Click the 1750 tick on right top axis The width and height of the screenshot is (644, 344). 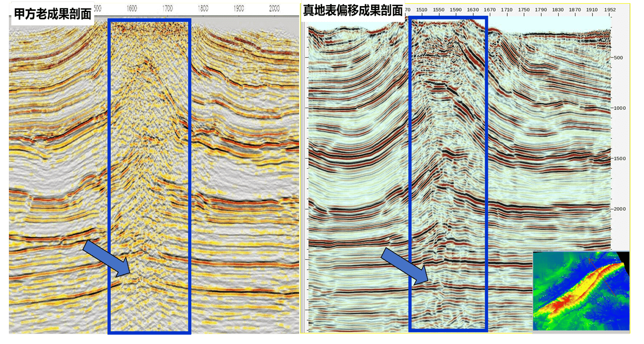[x=524, y=9]
